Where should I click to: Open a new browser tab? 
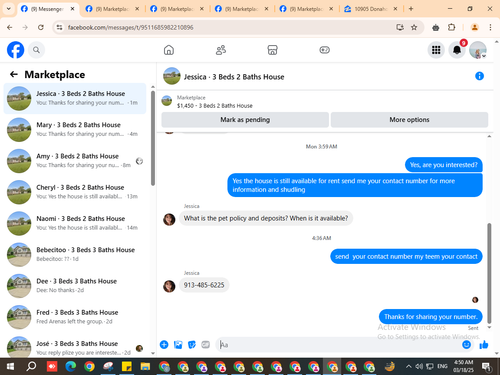411,9
